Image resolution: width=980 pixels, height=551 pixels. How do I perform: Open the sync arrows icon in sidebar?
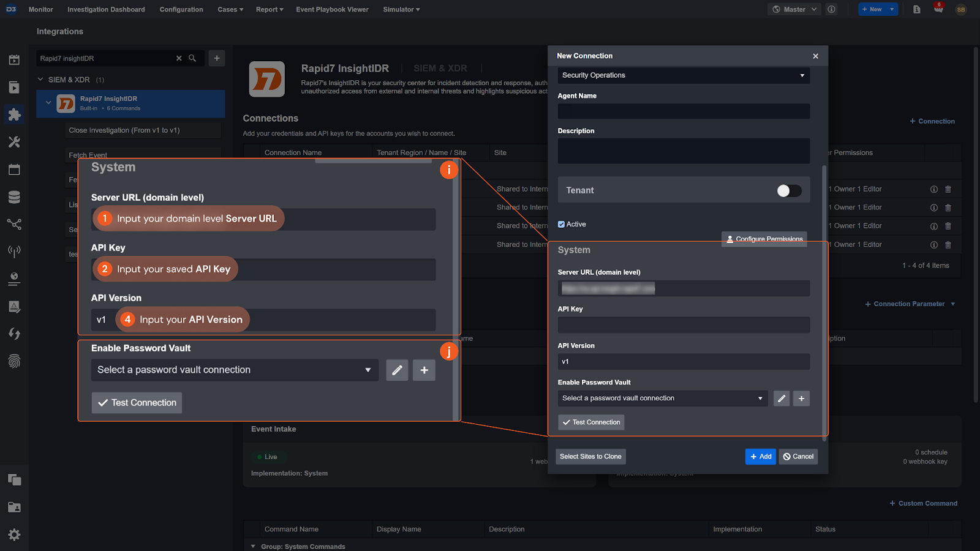click(x=14, y=334)
